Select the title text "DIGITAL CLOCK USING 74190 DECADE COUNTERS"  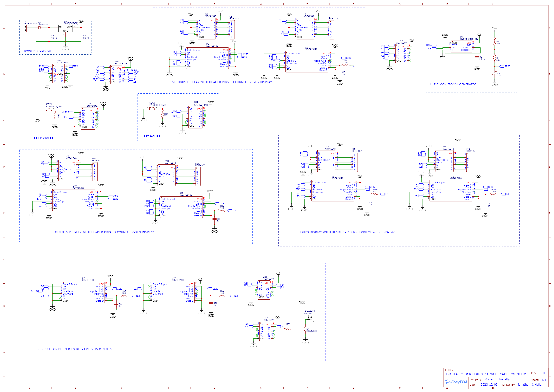click(x=486, y=374)
